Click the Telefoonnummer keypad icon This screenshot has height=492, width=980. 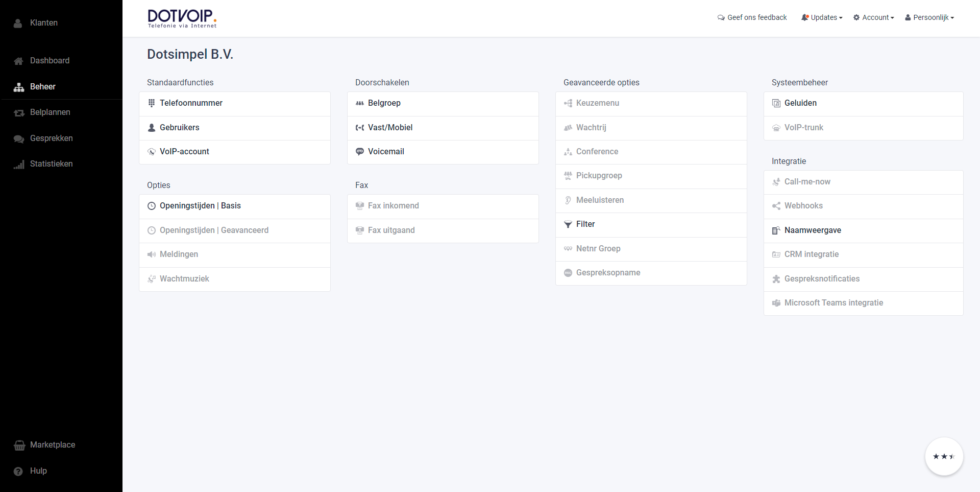click(x=151, y=103)
